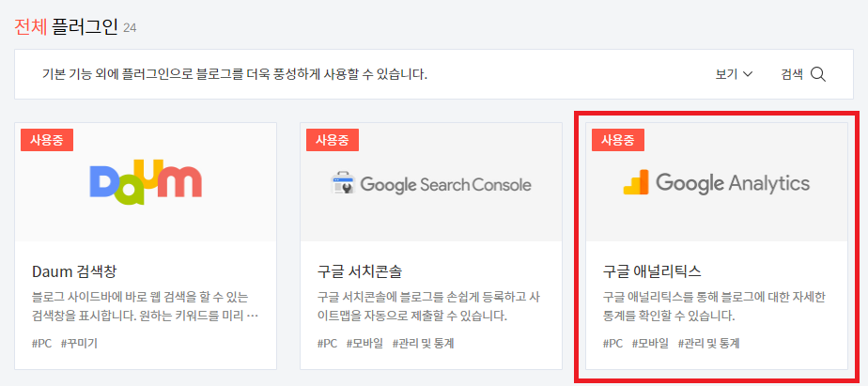The width and height of the screenshot is (868, 386).
Task: Click #PC tag on 구글 서치콘솔 card
Action: click(328, 344)
